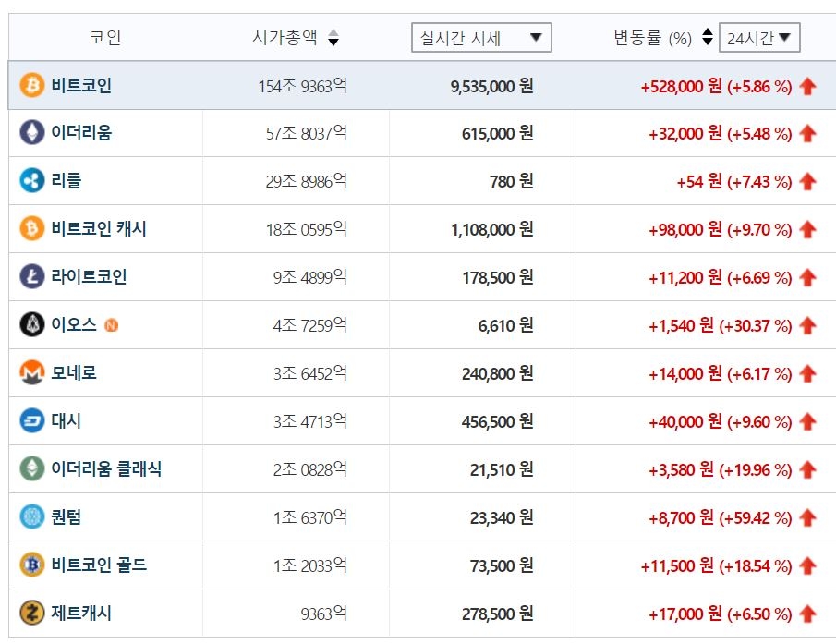Image resolution: width=836 pixels, height=644 pixels.
Task: Open the 24시간 period dropdown
Action: click(x=758, y=38)
